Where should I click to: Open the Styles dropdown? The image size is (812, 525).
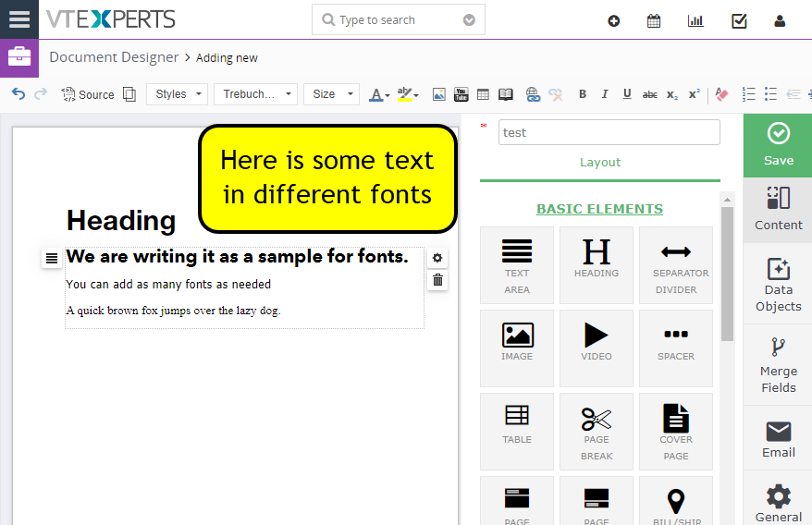178,94
